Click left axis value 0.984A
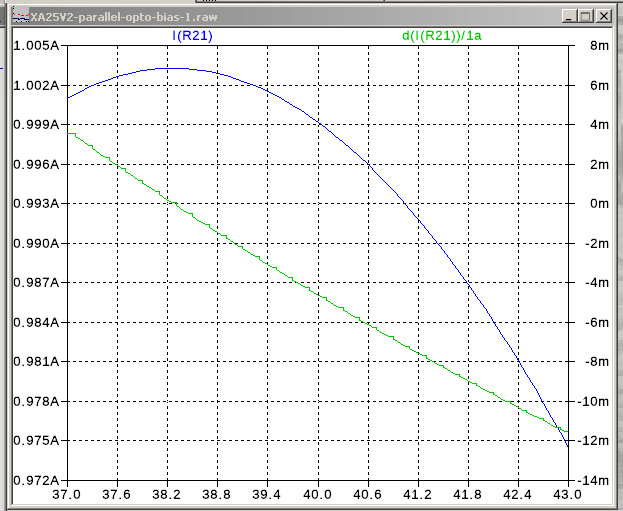Image resolution: width=623 pixels, height=511 pixels. 36,322
